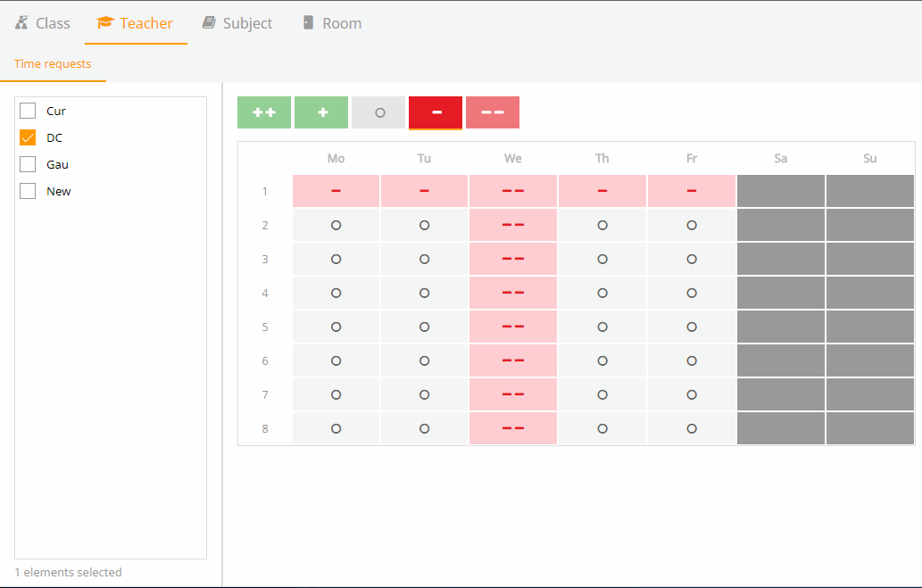Uncheck the DC teacher checkbox
This screenshot has width=922, height=588.
click(28, 137)
